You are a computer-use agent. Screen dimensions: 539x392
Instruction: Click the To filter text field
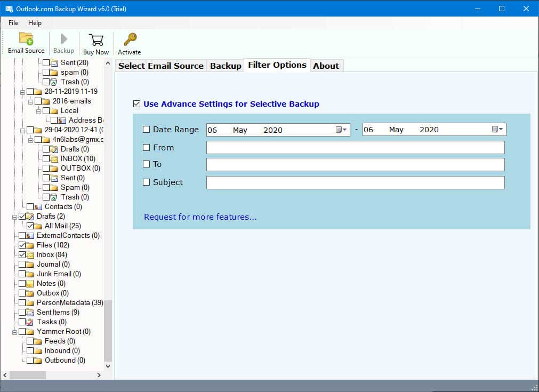(x=356, y=164)
